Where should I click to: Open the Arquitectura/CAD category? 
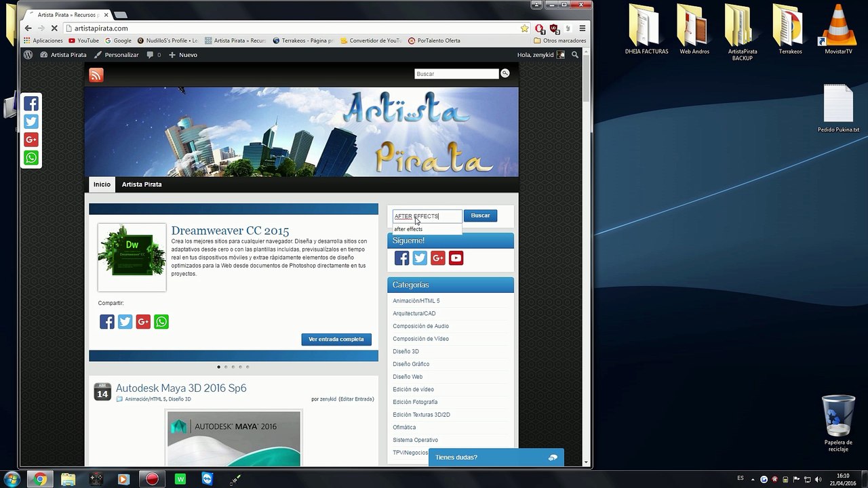click(414, 314)
